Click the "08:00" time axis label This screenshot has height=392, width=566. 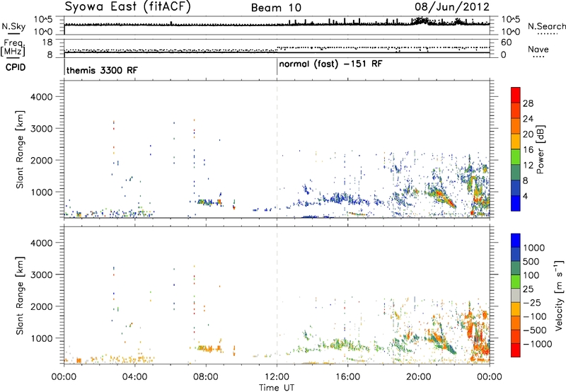pyautogui.click(x=206, y=377)
